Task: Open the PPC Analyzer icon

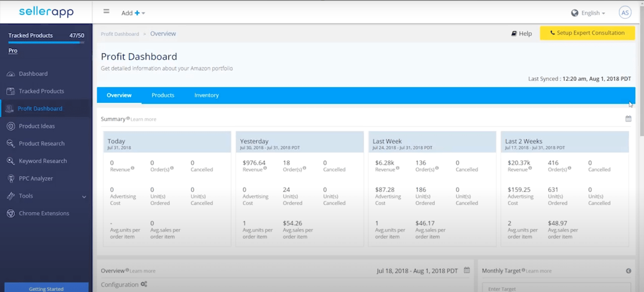Action: (11, 178)
